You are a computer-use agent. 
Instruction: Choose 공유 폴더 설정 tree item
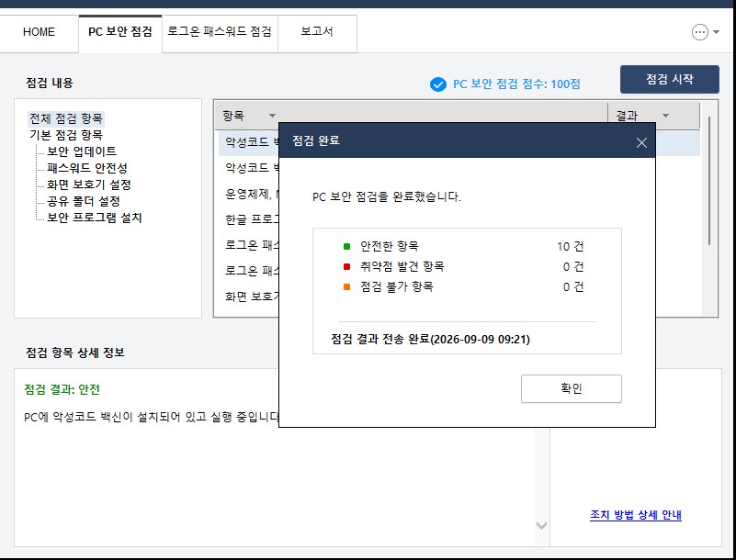(x=84, y=201)
